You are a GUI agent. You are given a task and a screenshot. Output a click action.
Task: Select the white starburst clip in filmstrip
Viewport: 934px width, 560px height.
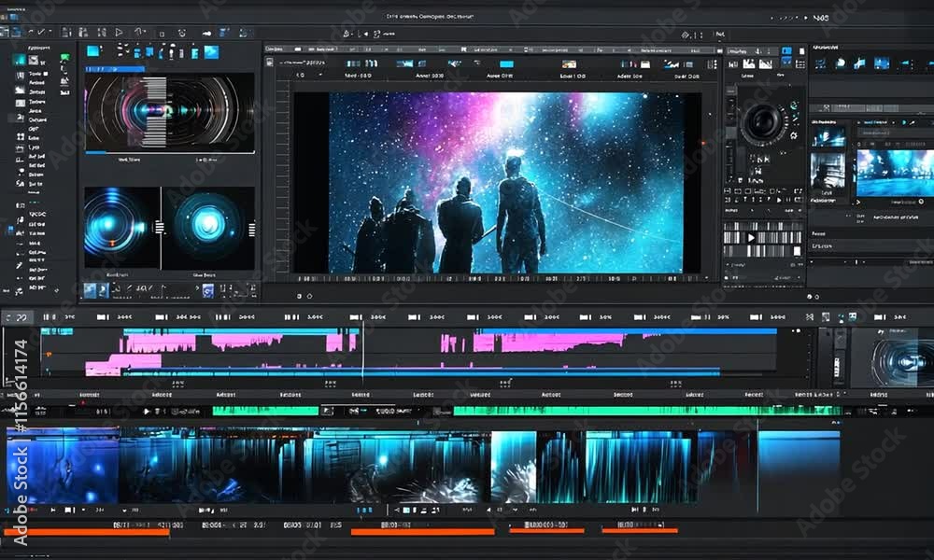pyautogui.click(x=514, y=468)
